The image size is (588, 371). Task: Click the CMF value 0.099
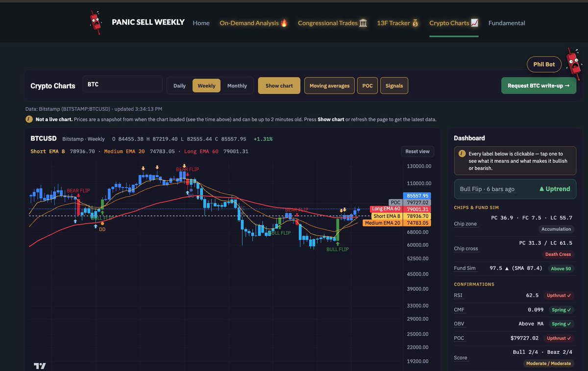pyautogui.click(x=537, y=310)
